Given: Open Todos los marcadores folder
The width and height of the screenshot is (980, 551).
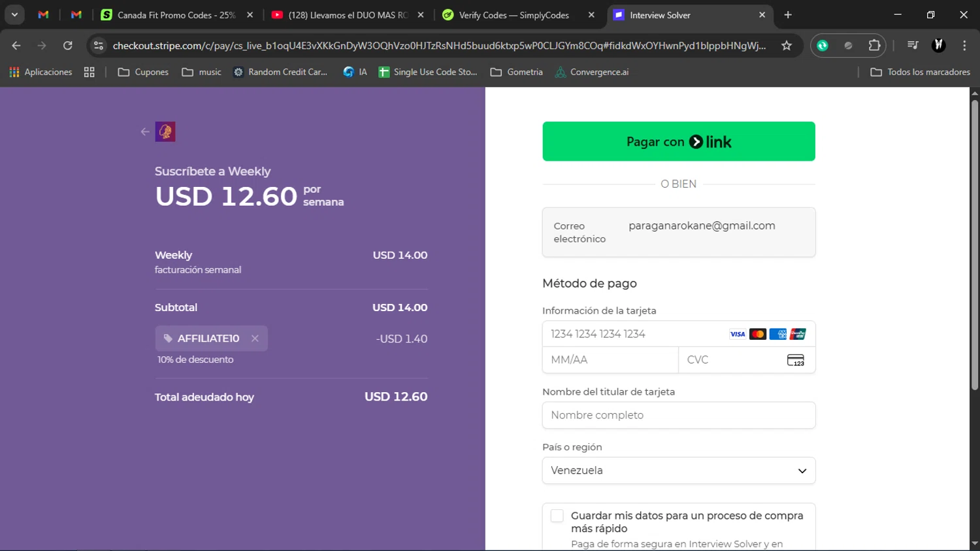Looking at the screenshot, I should click(921, 72).
